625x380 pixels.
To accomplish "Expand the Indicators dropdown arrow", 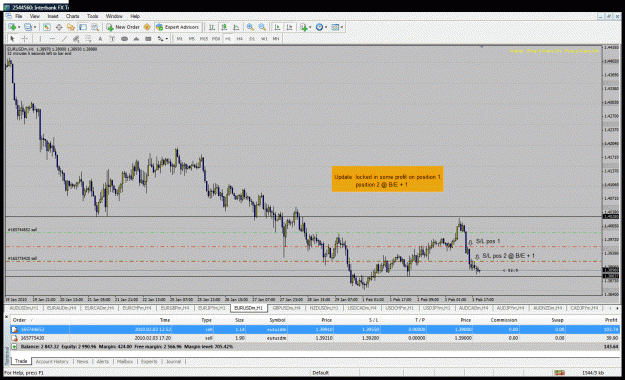I will (310, 27).
